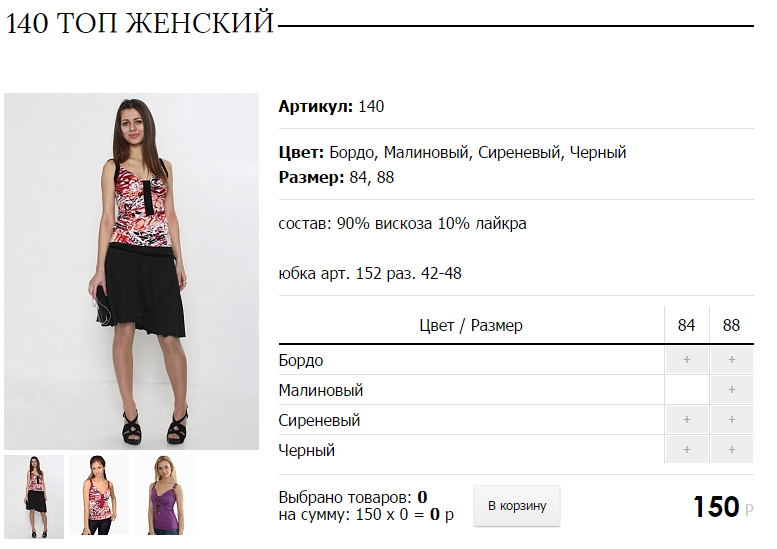This screenshot has width=777, height=549.
Task: Add Черный color in size 88
Action: point(732,450)
